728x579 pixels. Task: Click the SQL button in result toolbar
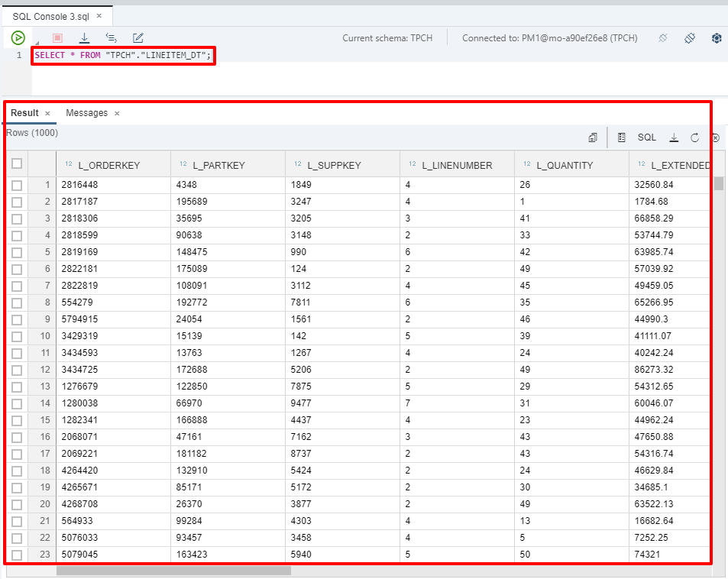[x=647, y=137]
